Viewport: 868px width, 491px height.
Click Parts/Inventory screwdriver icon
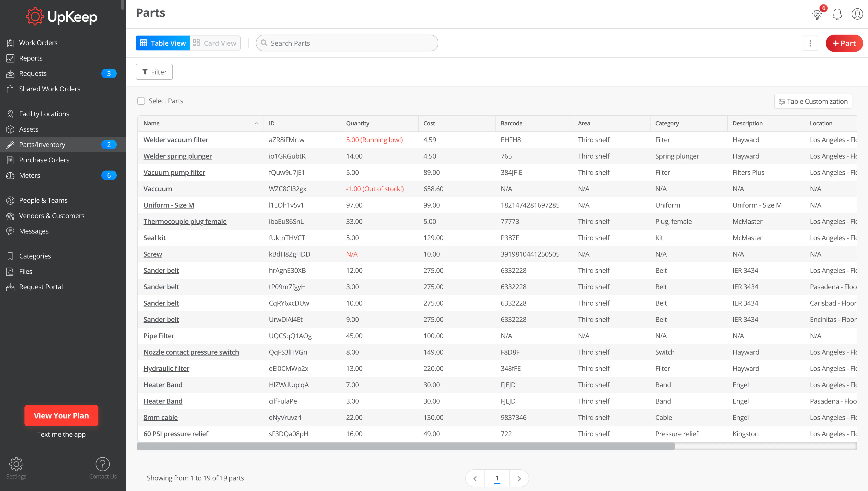pyautogui.click(x=11, y=145)
